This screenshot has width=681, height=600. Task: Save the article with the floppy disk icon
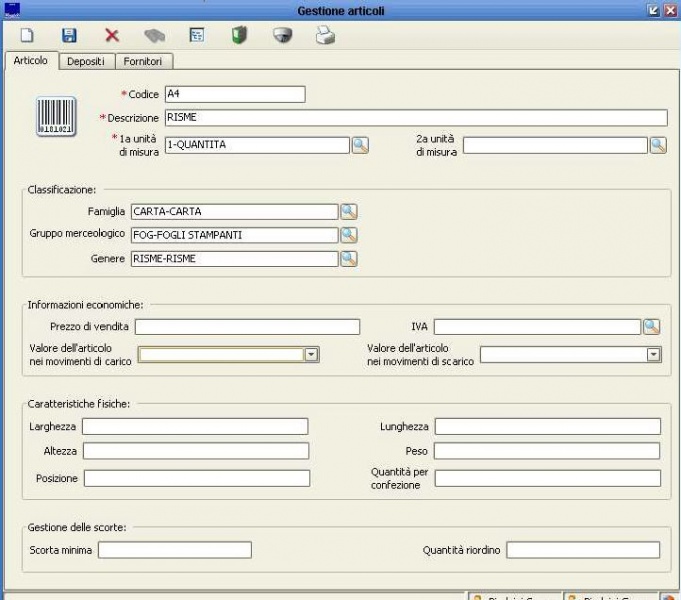pyautogui.click(x=69, y=36)
